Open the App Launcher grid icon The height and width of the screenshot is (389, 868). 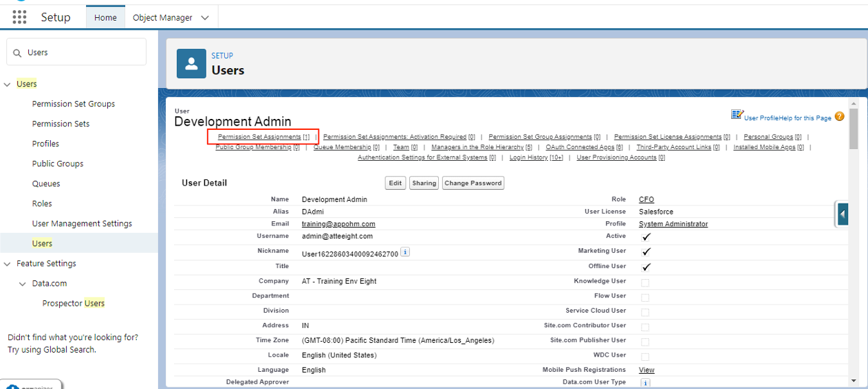tap(19, 17)
